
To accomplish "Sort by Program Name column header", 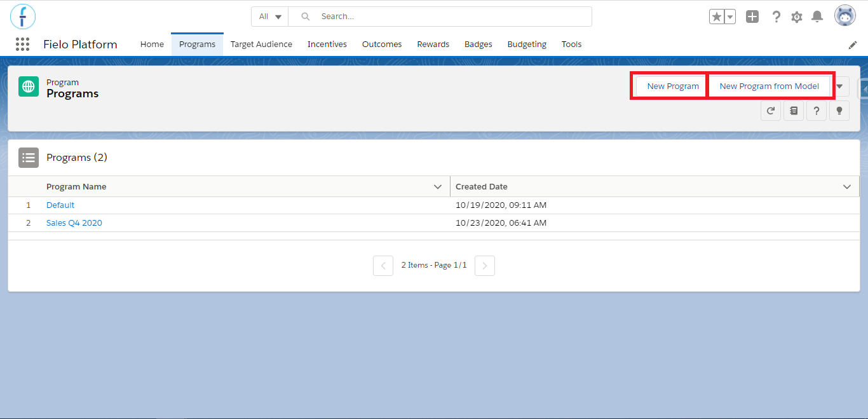I will pos(76,187).
